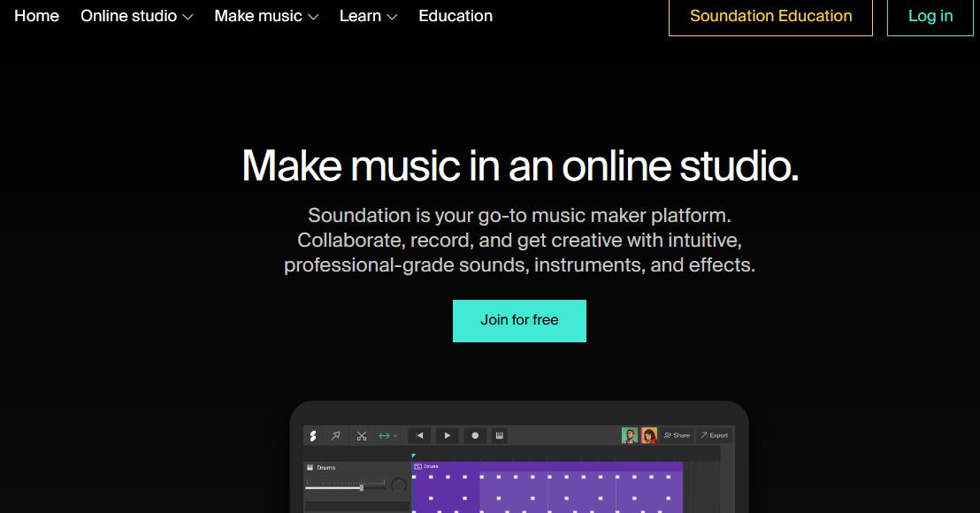Click the yellow collaborator avatar
Viewport: 980px width, 513px height.
(648, 435)
